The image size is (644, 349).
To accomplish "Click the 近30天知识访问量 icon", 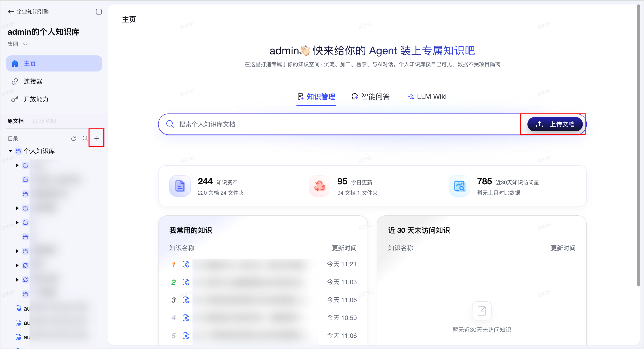I will coord(459,186).
